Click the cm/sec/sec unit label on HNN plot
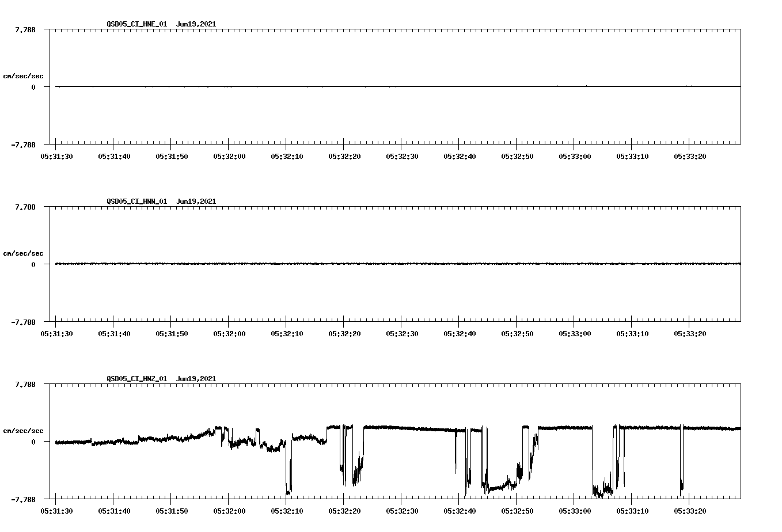This screenshot has width=782, height=532. (x=23, y=253)
